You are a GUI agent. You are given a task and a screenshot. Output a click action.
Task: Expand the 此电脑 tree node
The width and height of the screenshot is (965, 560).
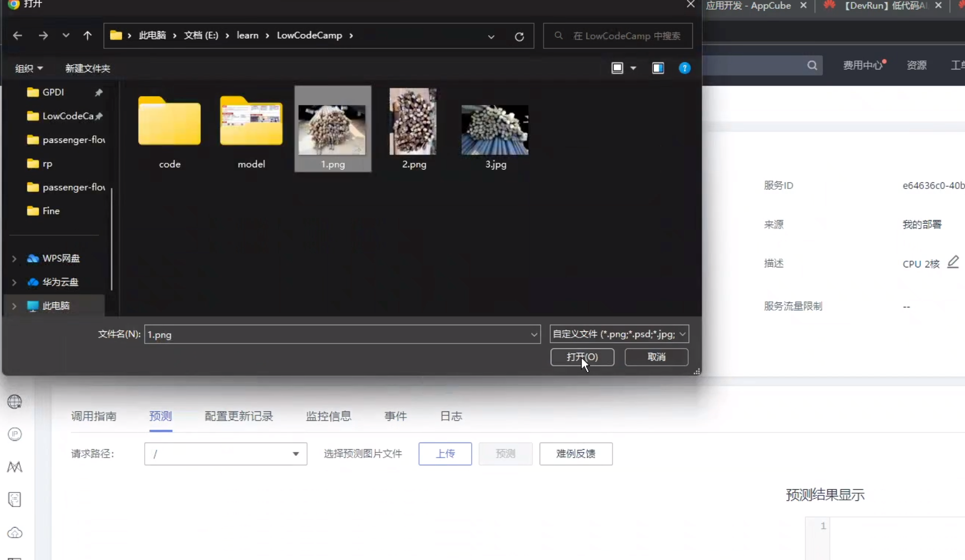point(14,306)
